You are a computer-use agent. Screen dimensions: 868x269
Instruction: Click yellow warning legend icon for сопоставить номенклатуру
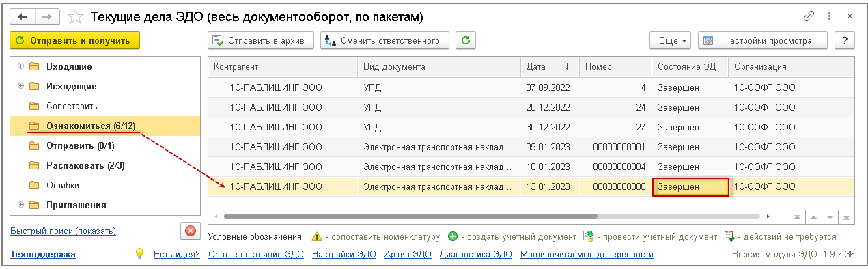pos(316,236)
